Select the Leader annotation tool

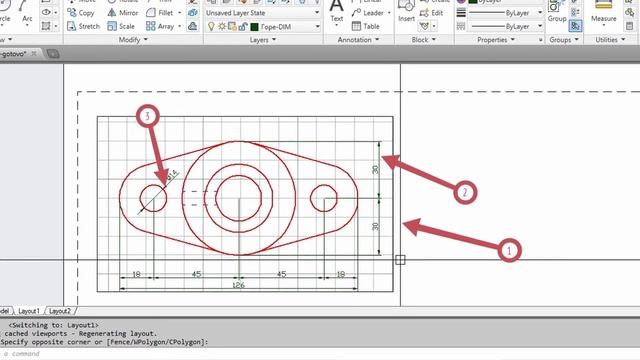367,13
